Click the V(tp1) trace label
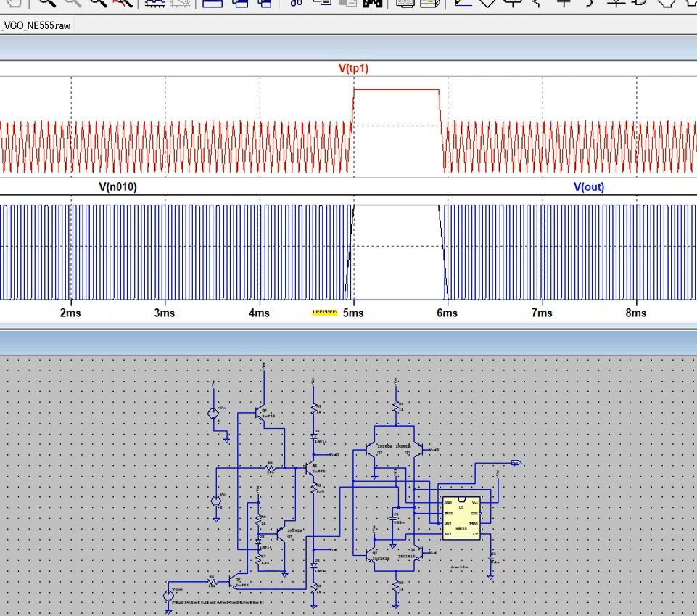 [x=353, y=68]
